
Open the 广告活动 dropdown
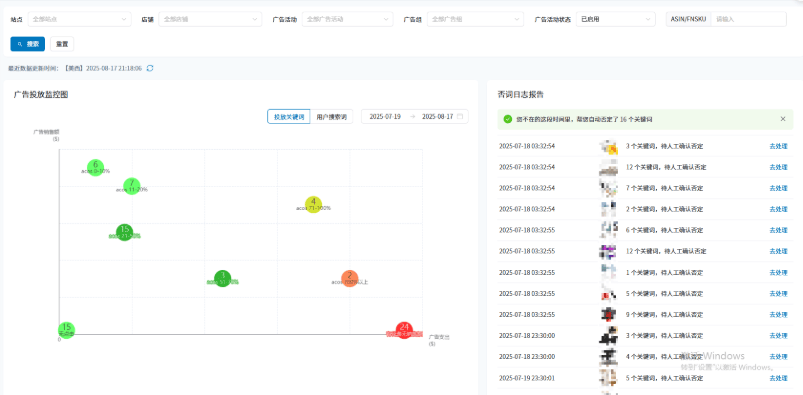pos(348,19)
